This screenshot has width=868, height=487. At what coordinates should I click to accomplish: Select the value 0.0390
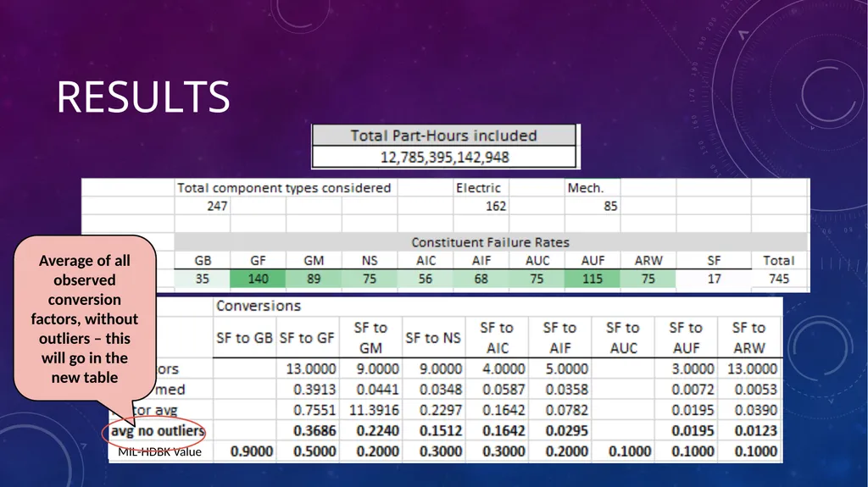pyautogui.click(x=755, y=410)
